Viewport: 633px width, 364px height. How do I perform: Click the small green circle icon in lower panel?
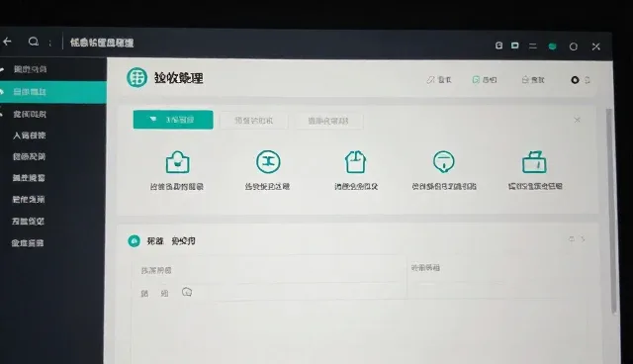pyautogui.click(x=135, y=241)
